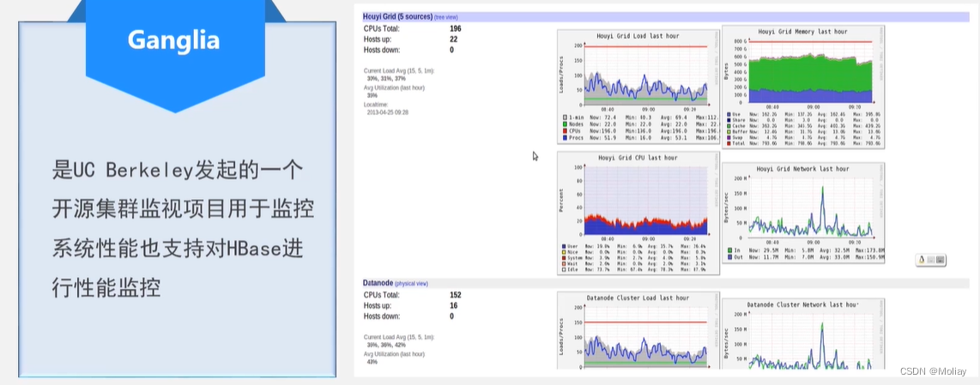Click Datanode Avg Utilization value 43%
Viewport: 980px width, 385px height.
click(x=372, y=362)
